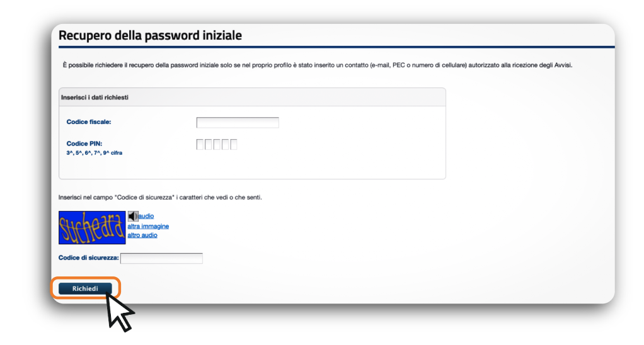Select the third Codice PIN digit box
This screenshot has height=345, width=644.
pos(217,145)
